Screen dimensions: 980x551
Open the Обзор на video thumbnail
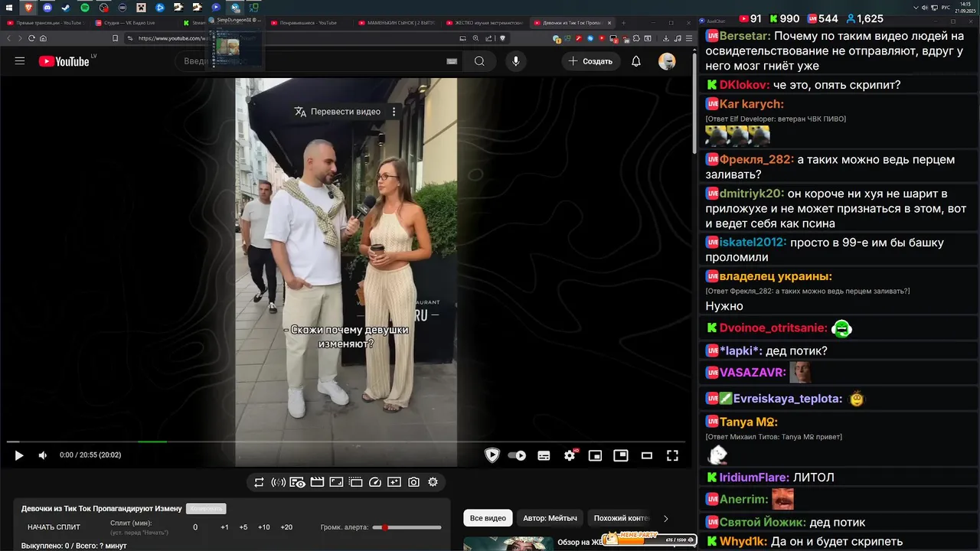(508, 544)
